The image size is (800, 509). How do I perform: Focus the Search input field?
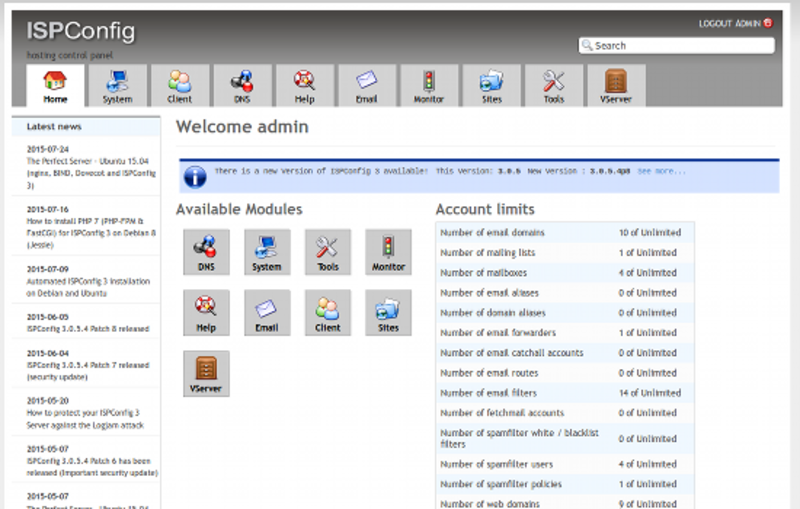pyautogui.click(x=677, y=45)
